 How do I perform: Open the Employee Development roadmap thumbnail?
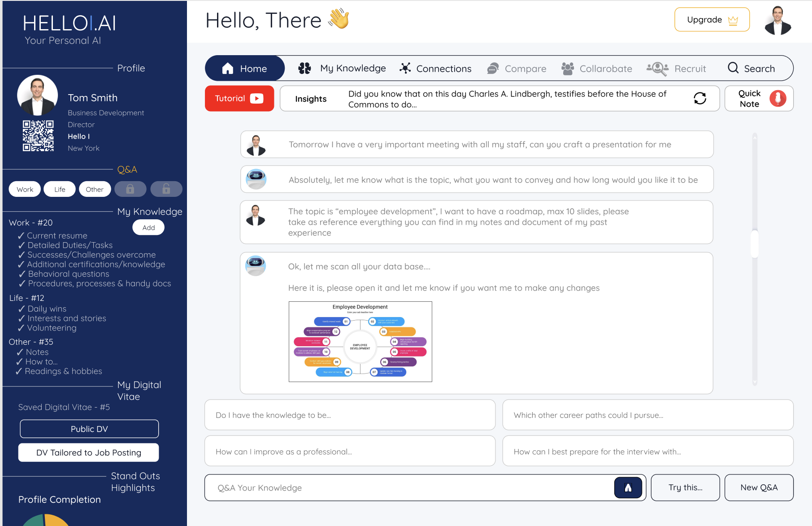(x=360, y=341)
